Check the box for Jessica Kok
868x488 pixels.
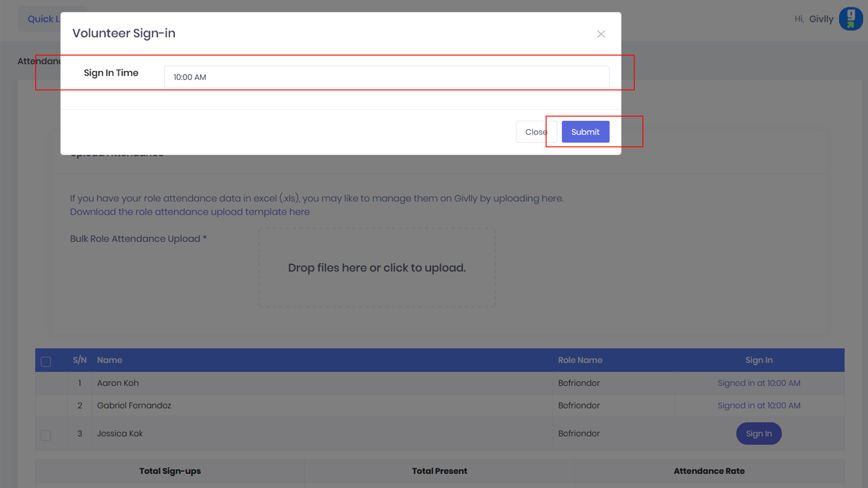[x=46, y=435]
